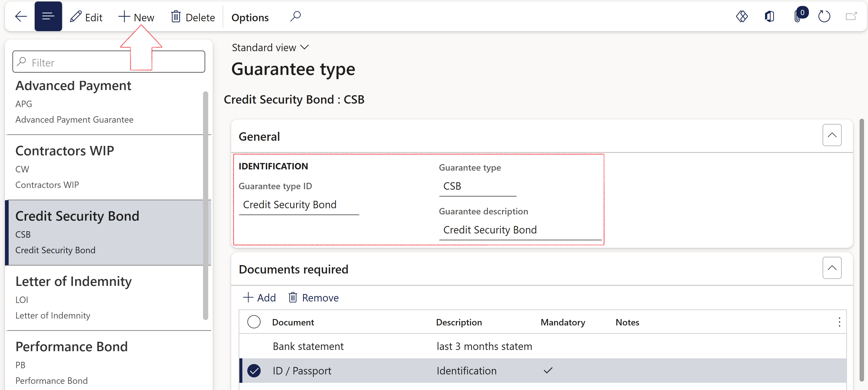Open the Standard view dropdown
The height and width of the screenshot is (390, 868).
coord(270,47)
